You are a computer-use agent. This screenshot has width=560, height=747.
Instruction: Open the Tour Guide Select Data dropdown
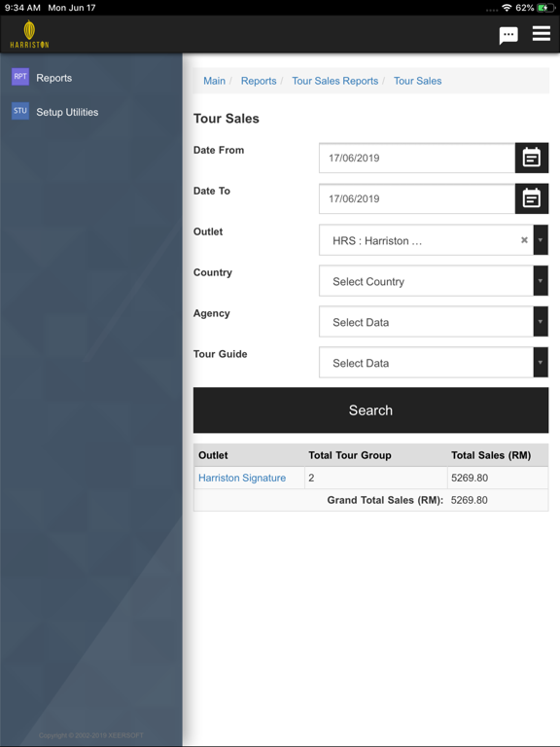coord(434,363)
